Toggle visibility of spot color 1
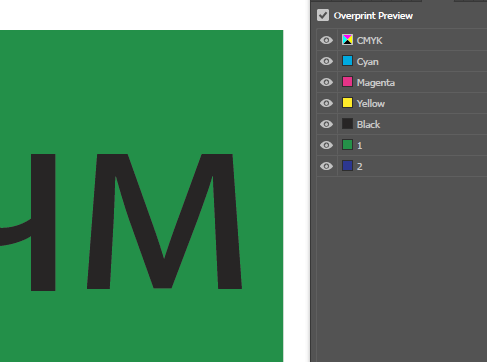487x362 pixels. point(326,145)
